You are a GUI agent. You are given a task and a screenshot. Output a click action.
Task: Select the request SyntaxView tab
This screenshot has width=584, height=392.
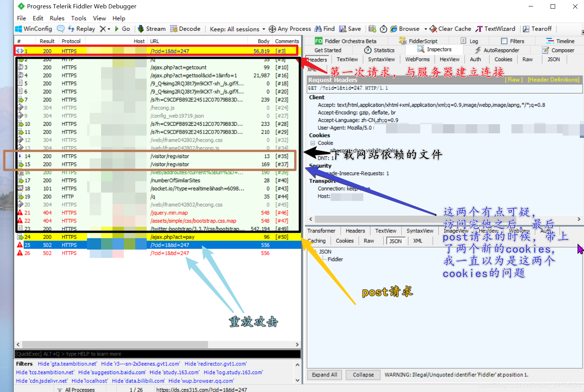tap(381, 59)
